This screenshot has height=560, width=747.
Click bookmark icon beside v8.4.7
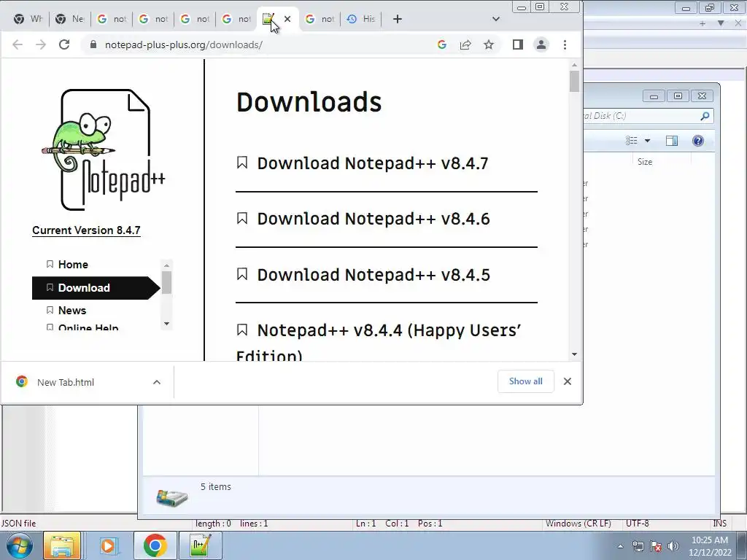pyautogui.click(x=242, y=163)
